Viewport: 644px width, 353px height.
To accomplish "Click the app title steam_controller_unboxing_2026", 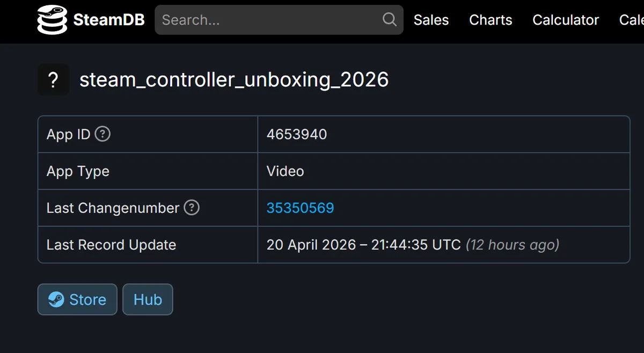I will pos(234,79).
